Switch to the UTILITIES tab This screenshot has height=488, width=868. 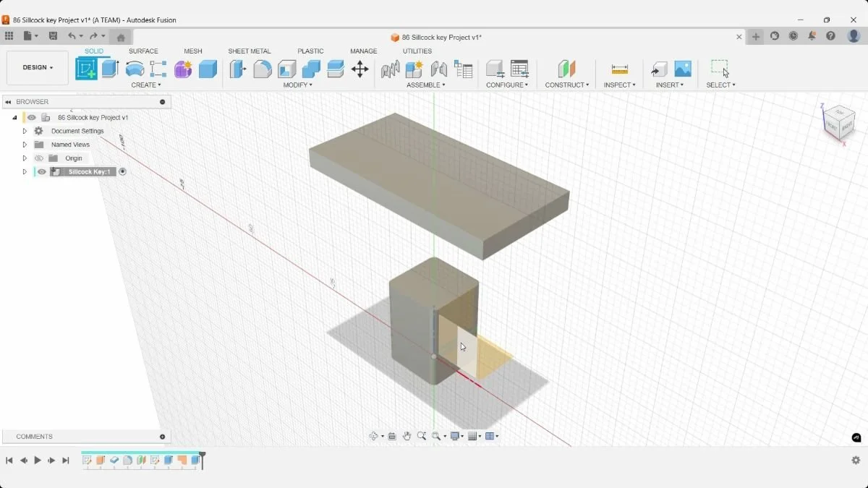click(417, 51)
